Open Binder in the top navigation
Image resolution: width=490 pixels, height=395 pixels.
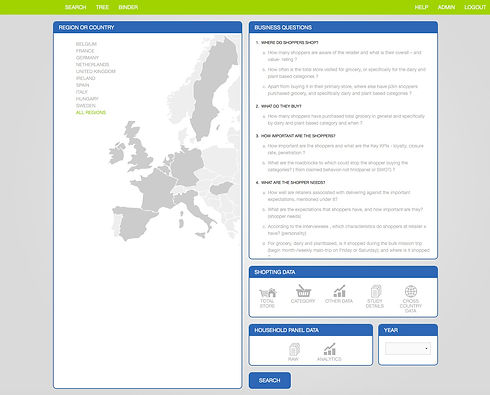pos(128,7)
